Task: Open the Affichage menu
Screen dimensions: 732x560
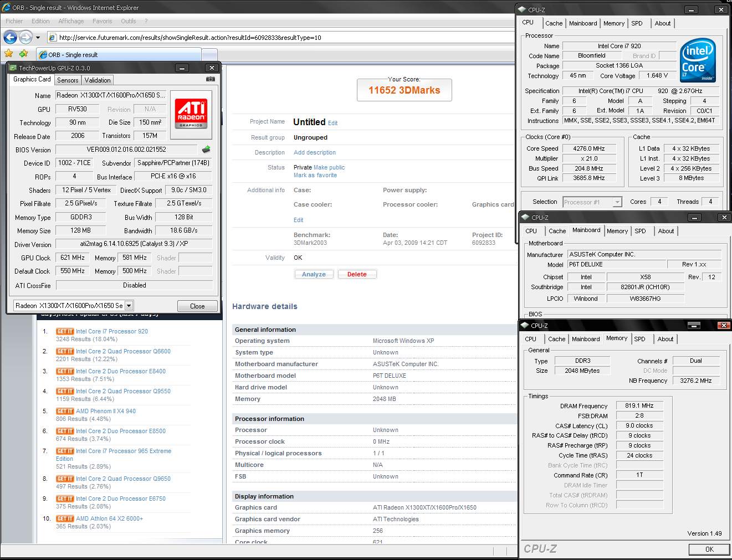Action: (71, 21)
